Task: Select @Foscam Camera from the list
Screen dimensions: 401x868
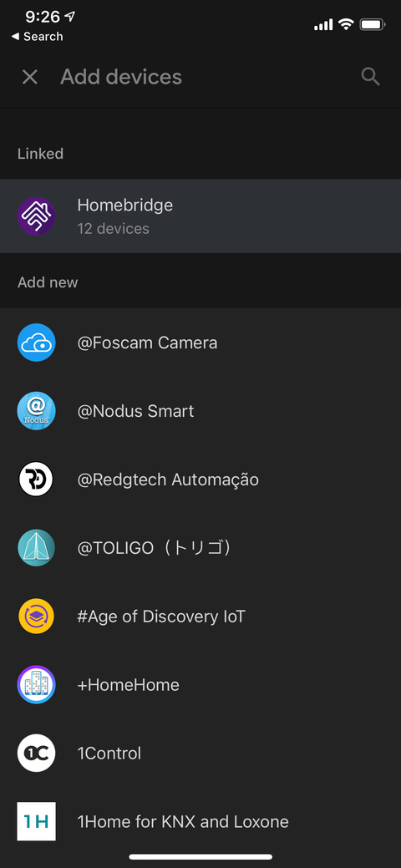Action: (x=200, y=343)
